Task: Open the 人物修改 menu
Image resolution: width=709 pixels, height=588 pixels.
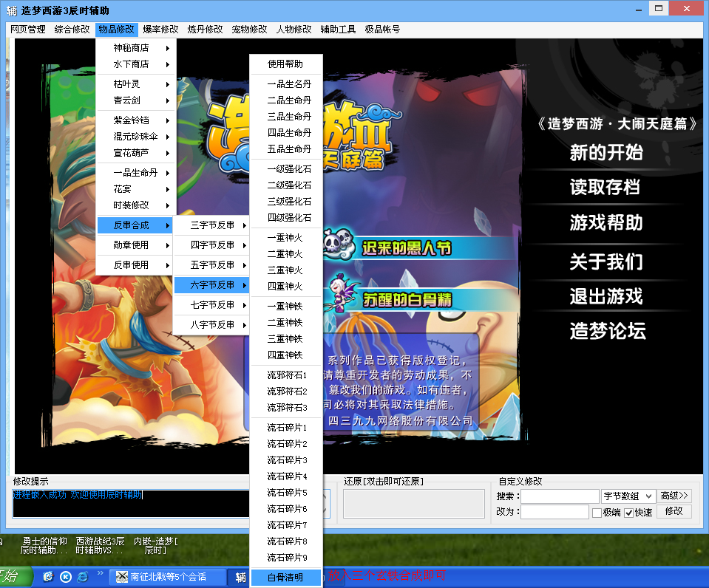Action: pos(294,30)
